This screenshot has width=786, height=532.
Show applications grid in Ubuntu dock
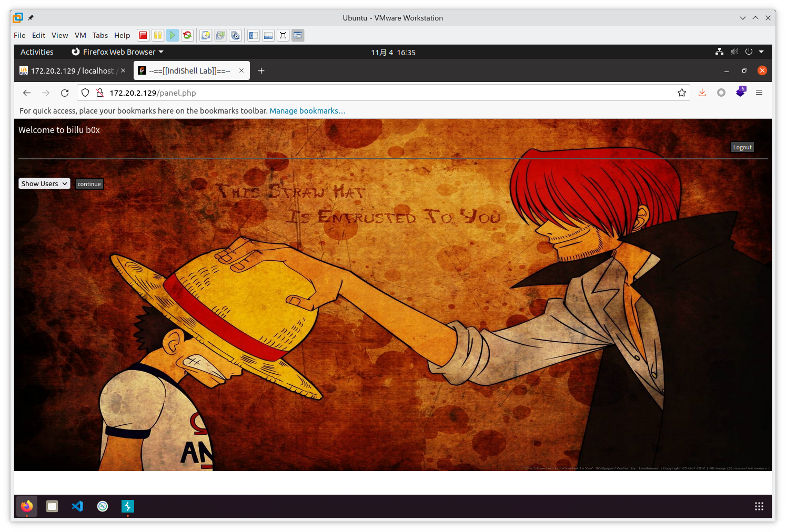pos(759,506)
